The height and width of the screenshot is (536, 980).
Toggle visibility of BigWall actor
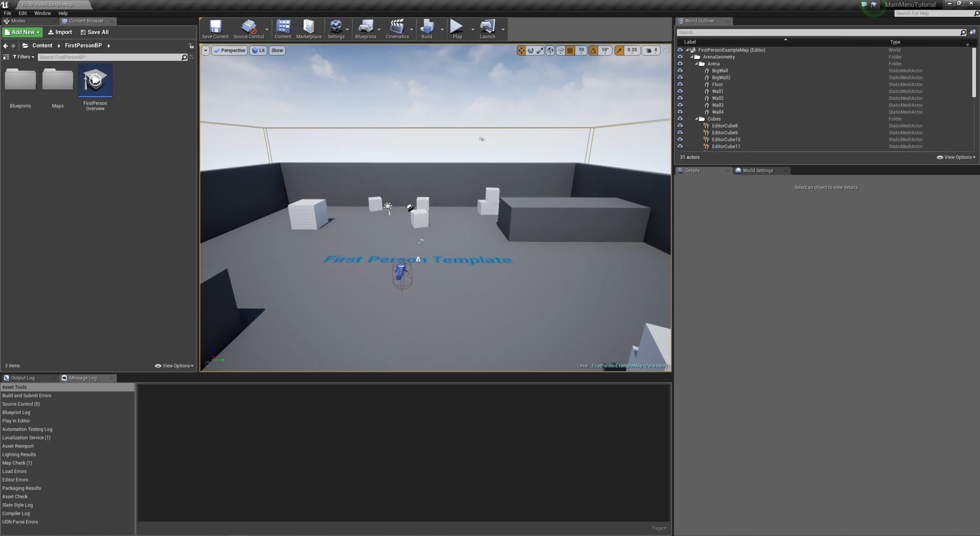tap(680, 70)
